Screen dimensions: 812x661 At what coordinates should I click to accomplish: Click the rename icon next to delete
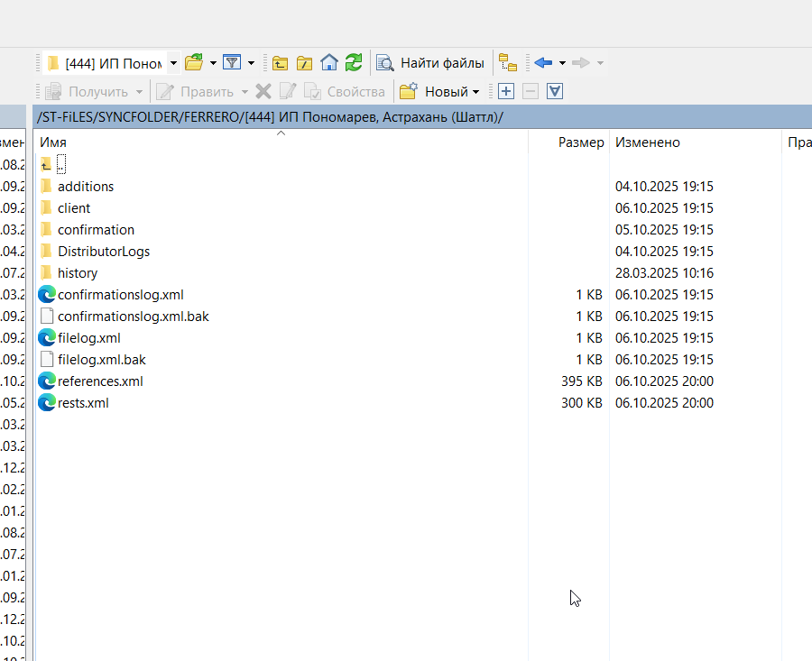(x=288, y=92)
